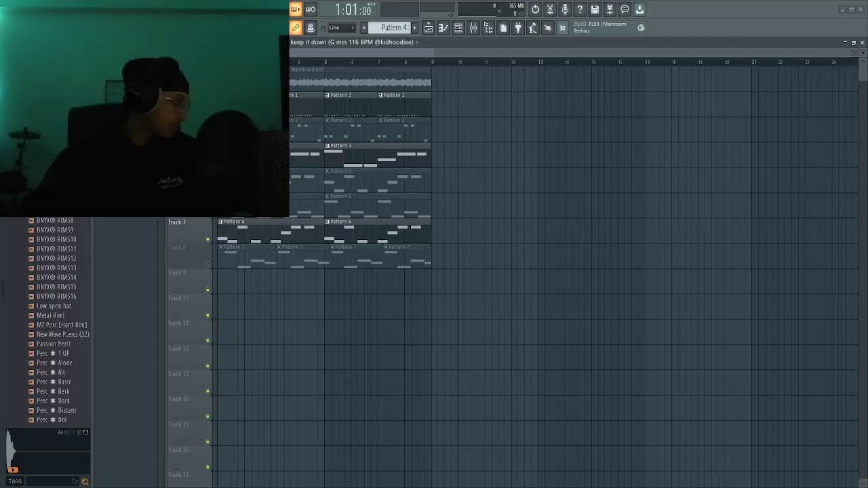Select the Track 7 header label
The width and height of the screenshot is (868, 488).
[x=177, y=222]
